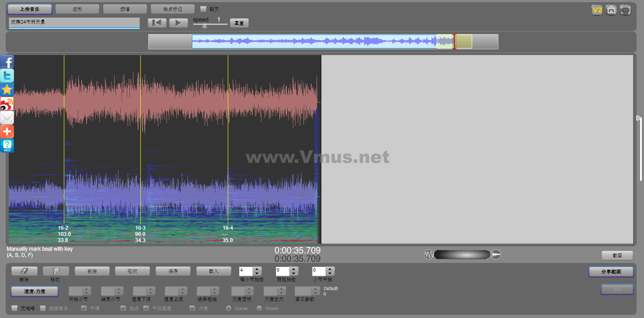Image resolution: width=644 pixels, height=318 pixels.
Task: Reset speed with the 重置 button
Action: click(x=239, y=23)
